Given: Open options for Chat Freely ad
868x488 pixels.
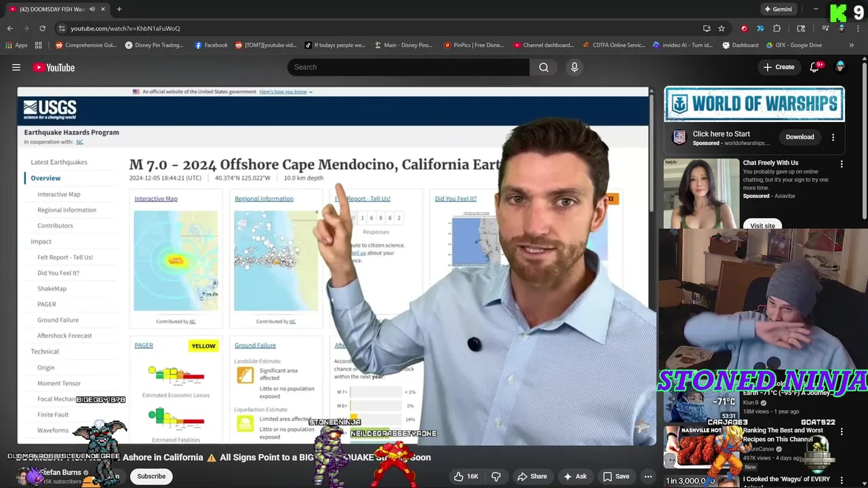Looking at the screenshot, I should pos(842,163).
